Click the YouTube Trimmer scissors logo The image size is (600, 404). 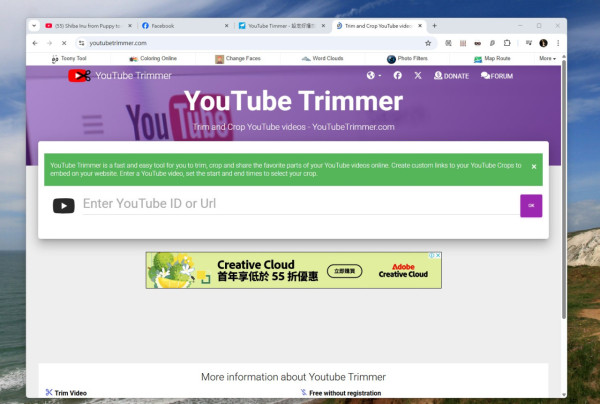pyautogui.click(x=79, y=75)
